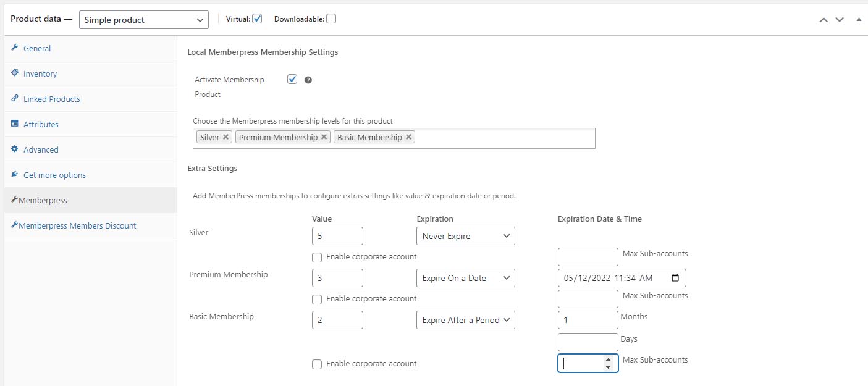Click the Linked Products link icon
The height and width of the screenshot is (386, 868).
(x=15, y=98)
